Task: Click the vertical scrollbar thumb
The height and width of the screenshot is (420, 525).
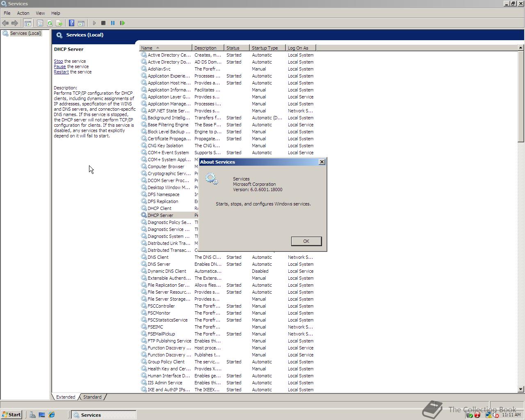Action: click(x=521, y=96)
